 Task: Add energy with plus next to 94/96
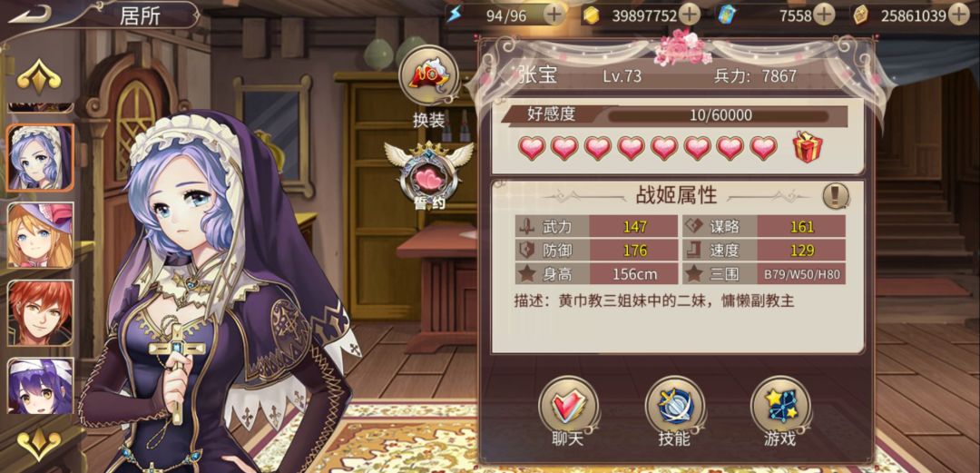pos(554,15)
